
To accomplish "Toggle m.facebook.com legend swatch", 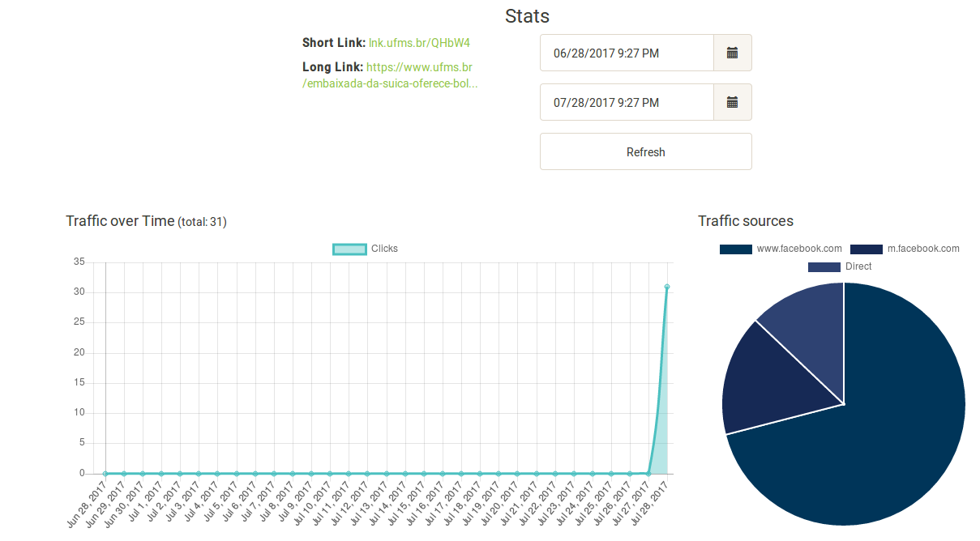I will [x=866, y=249].
